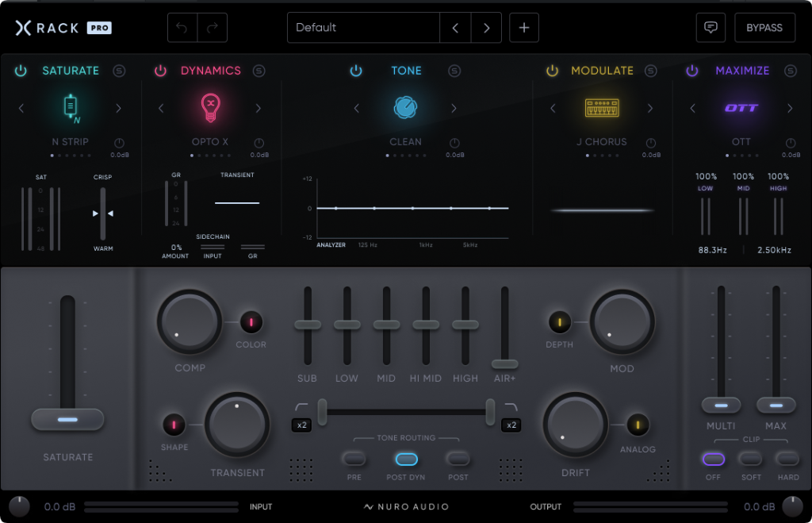Viewport: 812px width, 523px height.
Task: Click the COMP knob
Action: tap(190, 321)
